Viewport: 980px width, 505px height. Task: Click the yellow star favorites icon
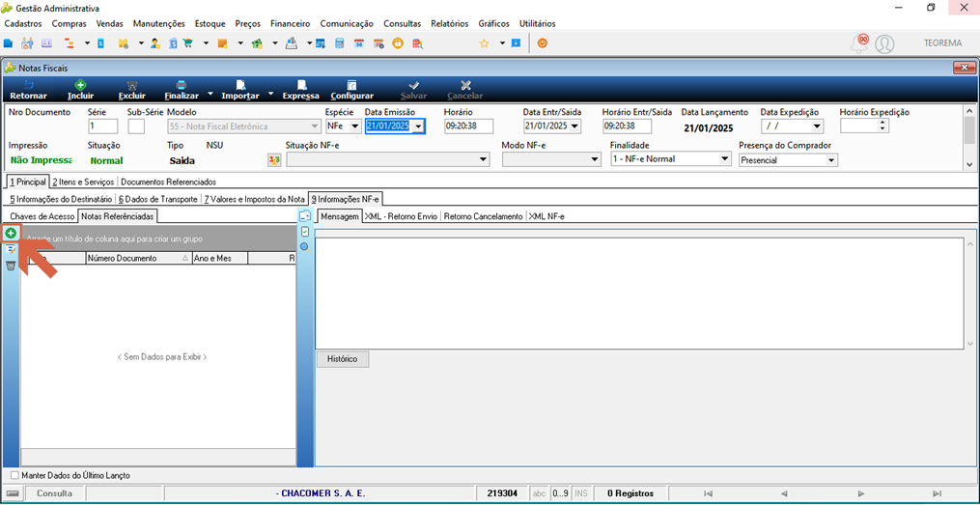point(484,43)
